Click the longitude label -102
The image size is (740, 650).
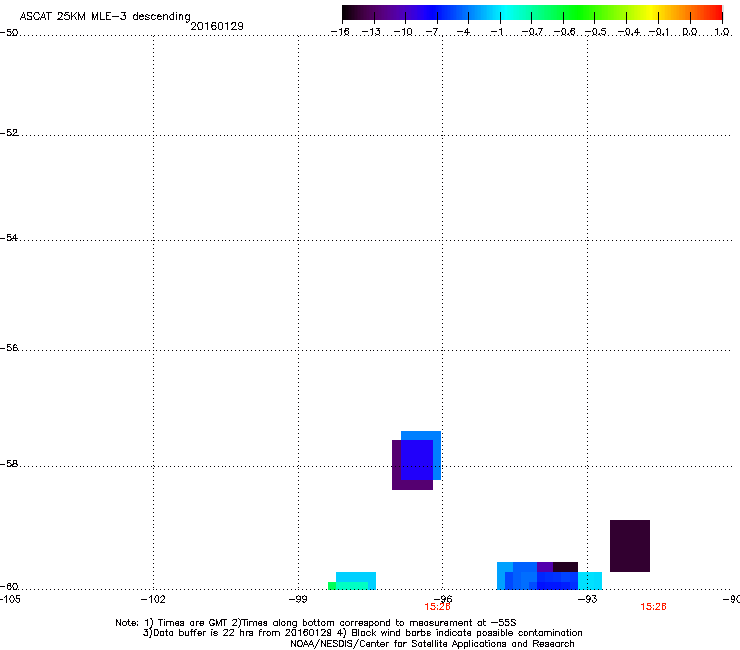(x=153, y=599)
